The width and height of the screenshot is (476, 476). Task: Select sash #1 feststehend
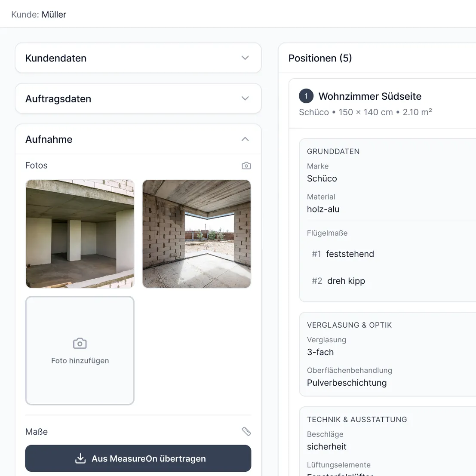coord(350,254)
